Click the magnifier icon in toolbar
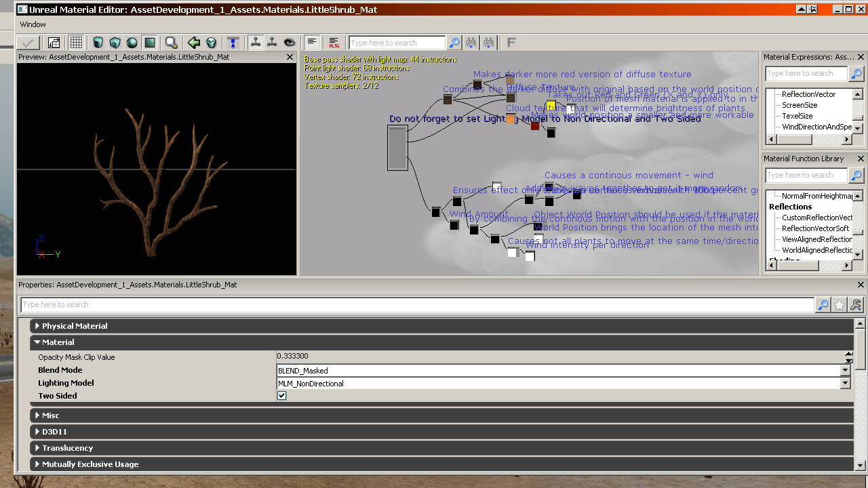868x488 pixels. pyautogui.click(x=172, y=43)
